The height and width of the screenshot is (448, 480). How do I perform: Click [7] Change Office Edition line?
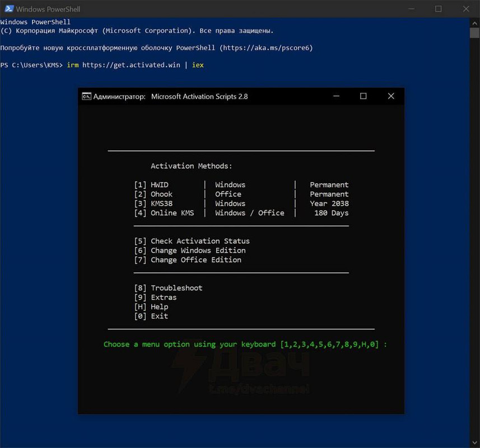point(187,260)
